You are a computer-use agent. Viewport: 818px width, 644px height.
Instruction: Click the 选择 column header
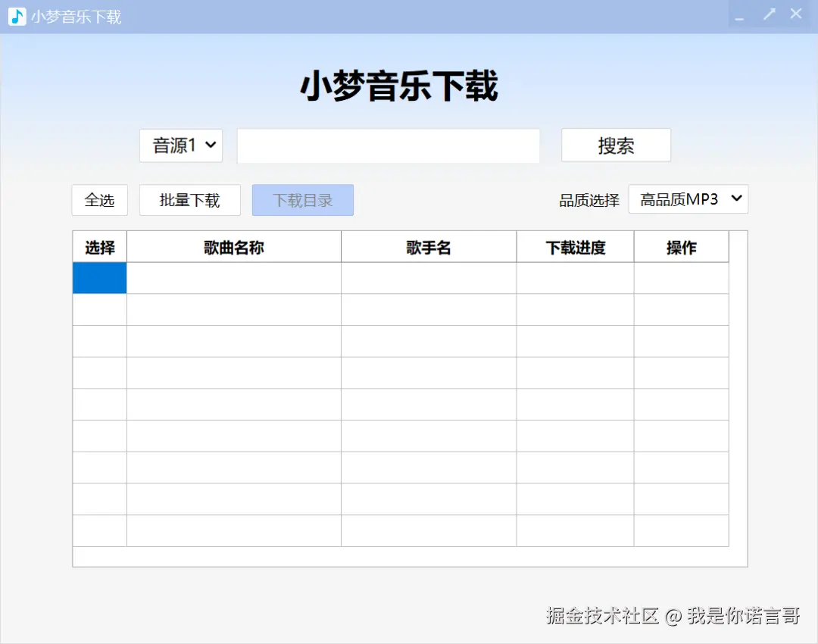coord(100,247)
